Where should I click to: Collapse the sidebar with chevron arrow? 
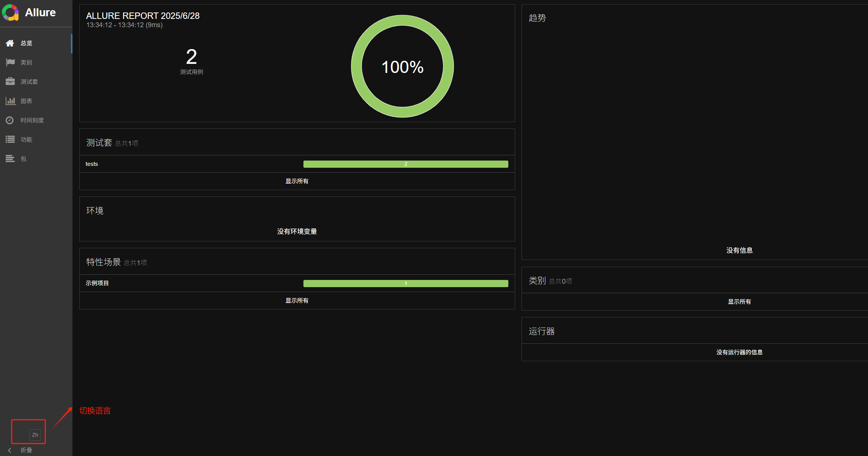10,450
